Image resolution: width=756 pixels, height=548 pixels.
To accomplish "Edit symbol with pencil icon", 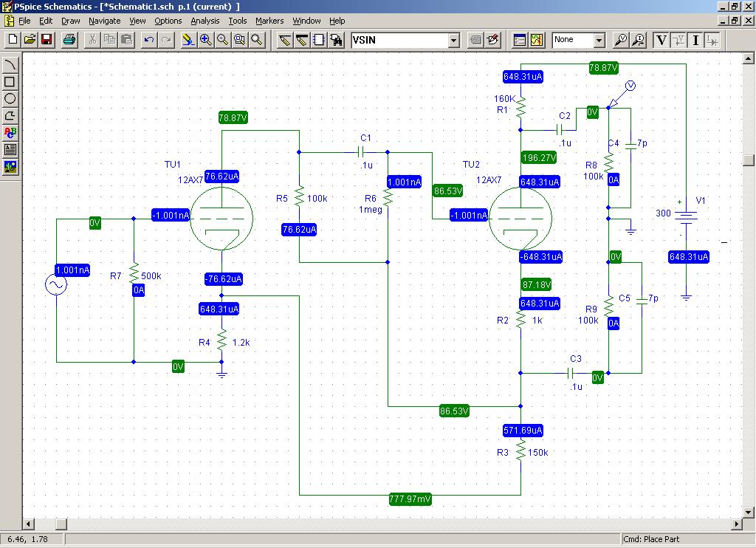I will point(492,40).
